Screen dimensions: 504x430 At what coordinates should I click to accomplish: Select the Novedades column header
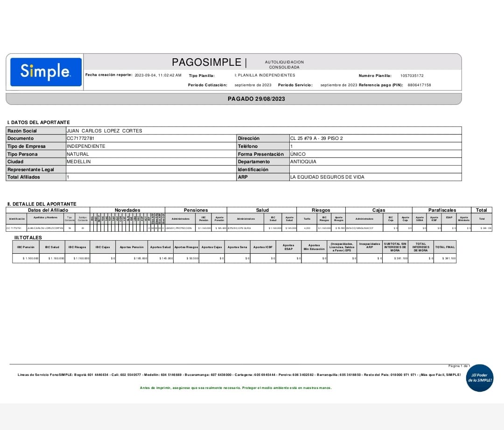[x=127, y=210]
